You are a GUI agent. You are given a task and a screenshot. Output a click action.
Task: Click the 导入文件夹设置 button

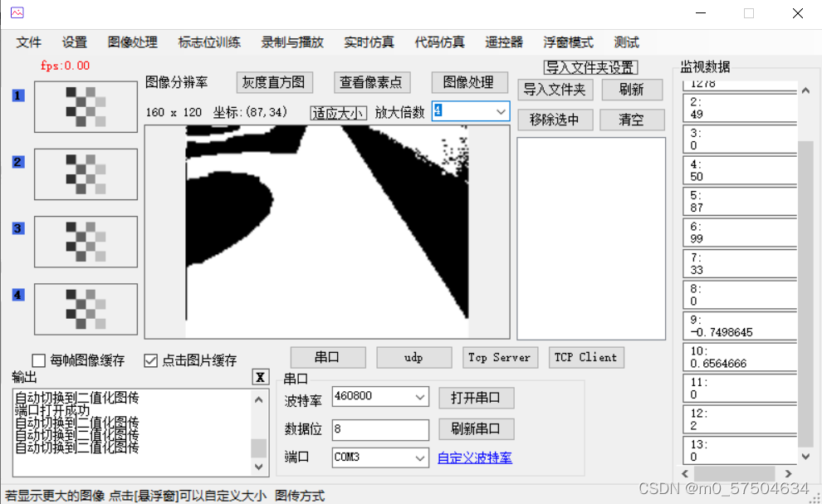pyautogui.click(x=590, y=67)
